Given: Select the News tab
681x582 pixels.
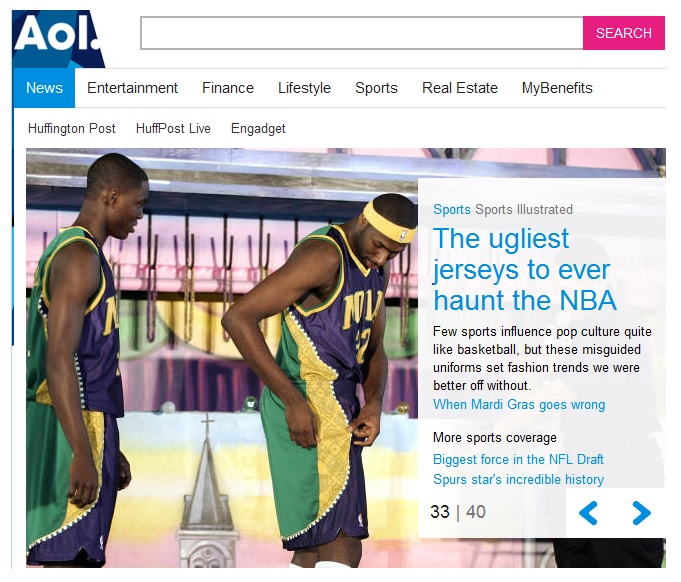Looking at the screenshot, I should [x=44, y=88].
